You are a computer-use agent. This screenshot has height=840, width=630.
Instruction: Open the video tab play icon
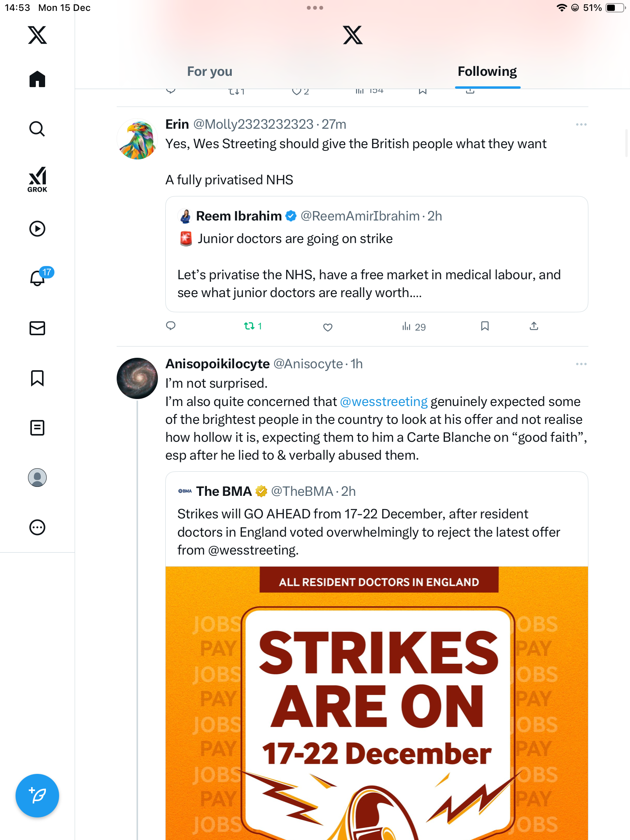coord(37,229)
